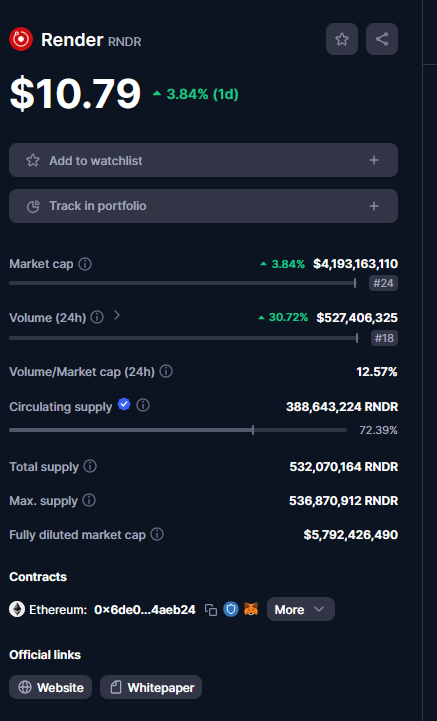Open the Max. supply info icon
The image size is (437, 721).
(x=89, y=500)
